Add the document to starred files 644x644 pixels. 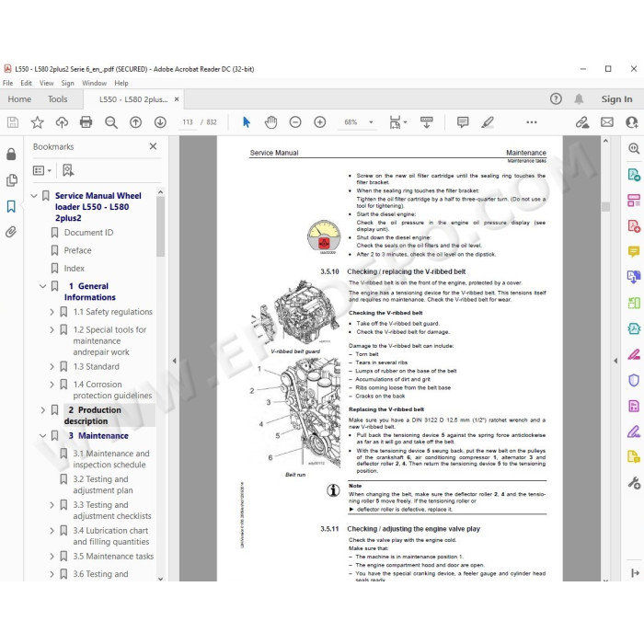[38, 122]
